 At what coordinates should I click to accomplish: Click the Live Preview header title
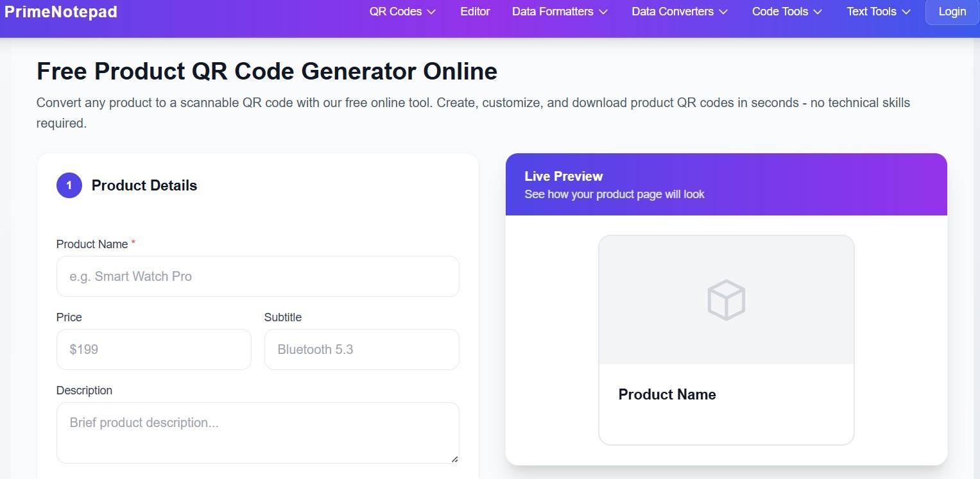[x=563, y=176]
